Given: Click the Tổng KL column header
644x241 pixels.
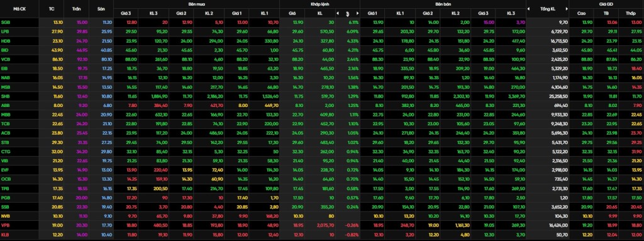Looking at the screenshot, I should tap(548, 9).
